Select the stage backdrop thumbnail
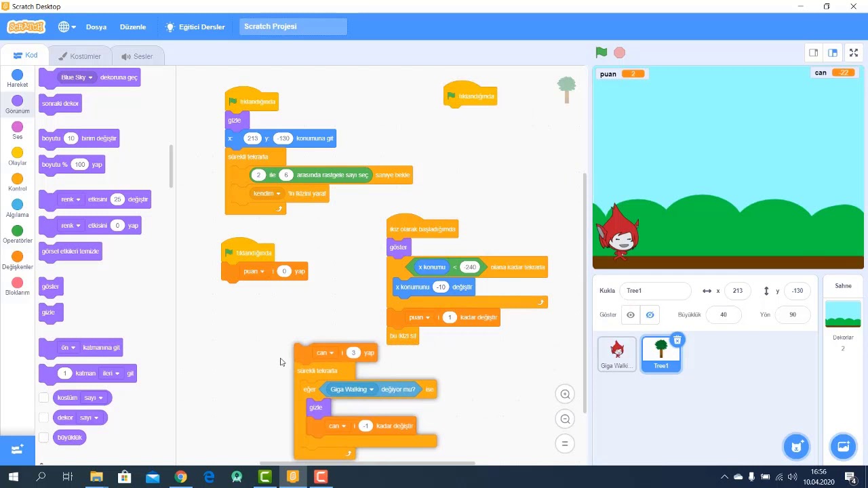 tap(843, 314)
